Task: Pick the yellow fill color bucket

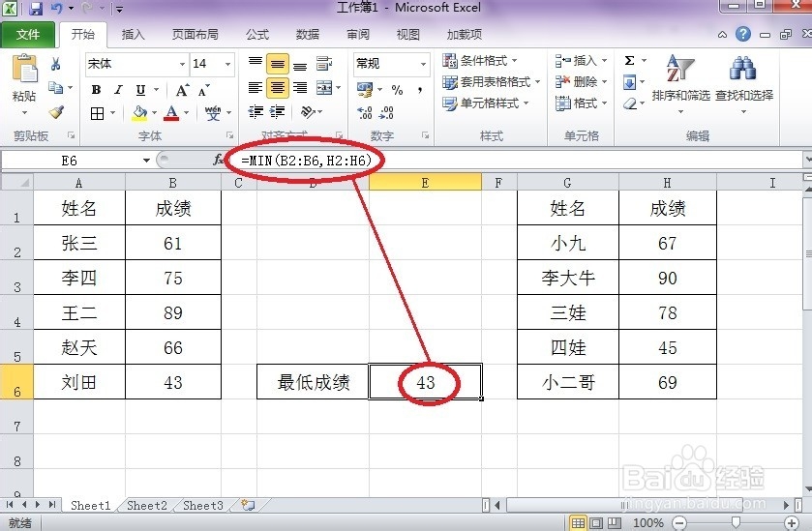Action: click(139, 113)
